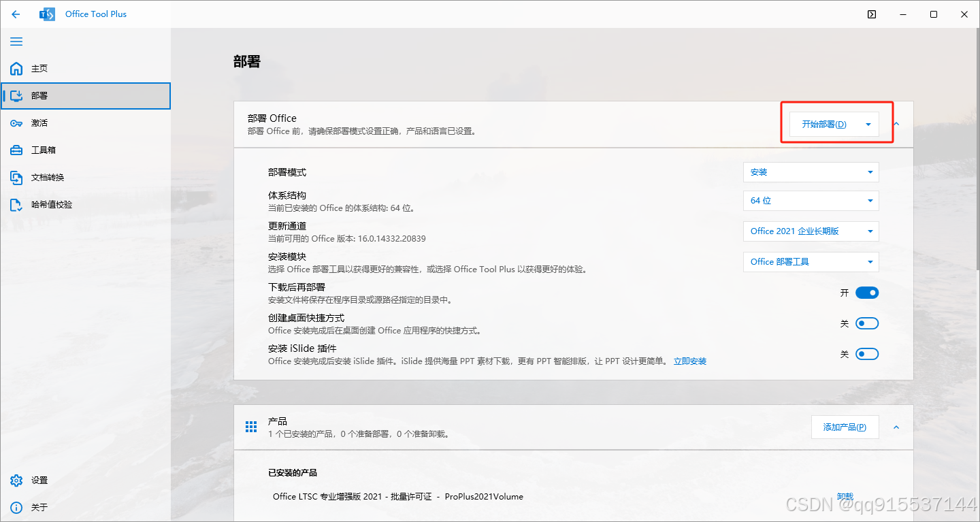This screenshot has width=980, height=522.
Task: Click the 部署模式 setting label
Action: coord(287,172)
